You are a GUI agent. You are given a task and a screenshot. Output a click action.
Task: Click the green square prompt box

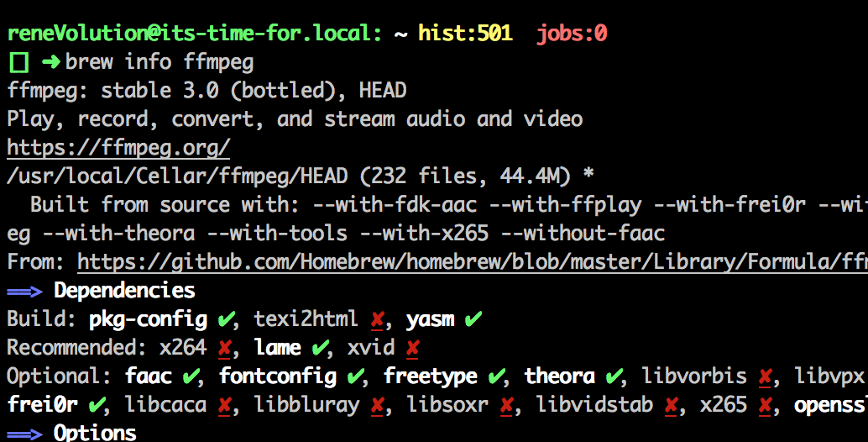[x=18, y=62]
